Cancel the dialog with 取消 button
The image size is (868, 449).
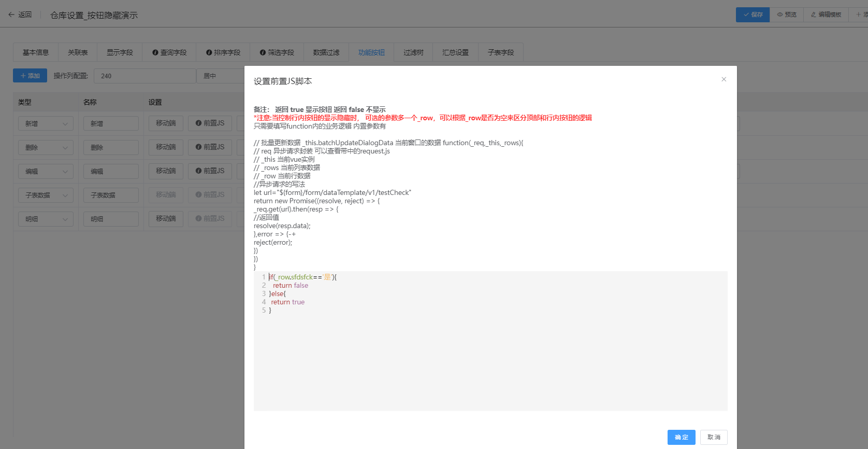coord(714,437)
